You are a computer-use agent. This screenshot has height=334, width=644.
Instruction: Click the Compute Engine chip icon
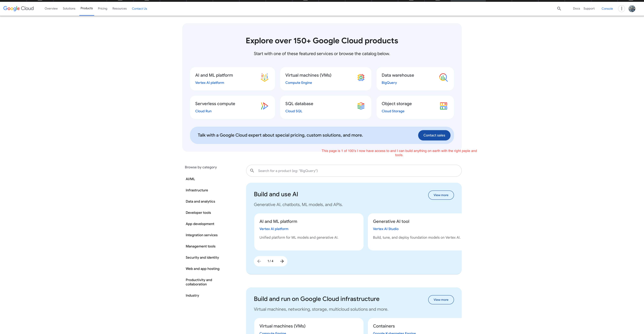point(361,77)
